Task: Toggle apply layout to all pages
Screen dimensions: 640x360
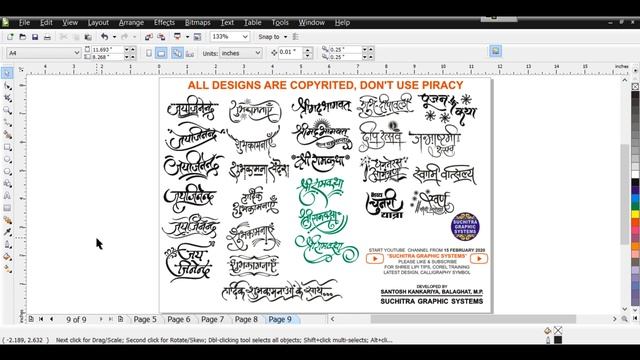Action: tap(177, 53)
